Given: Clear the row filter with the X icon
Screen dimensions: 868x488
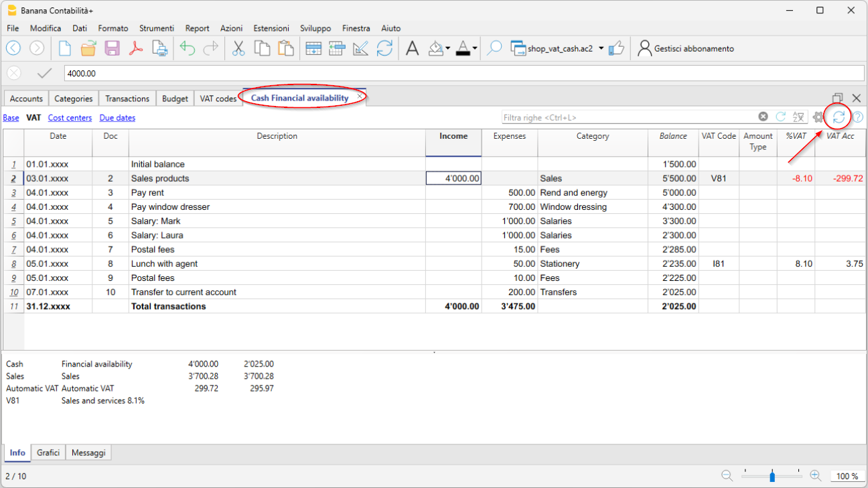Looking at the screenshot, I should pos(763,117).
